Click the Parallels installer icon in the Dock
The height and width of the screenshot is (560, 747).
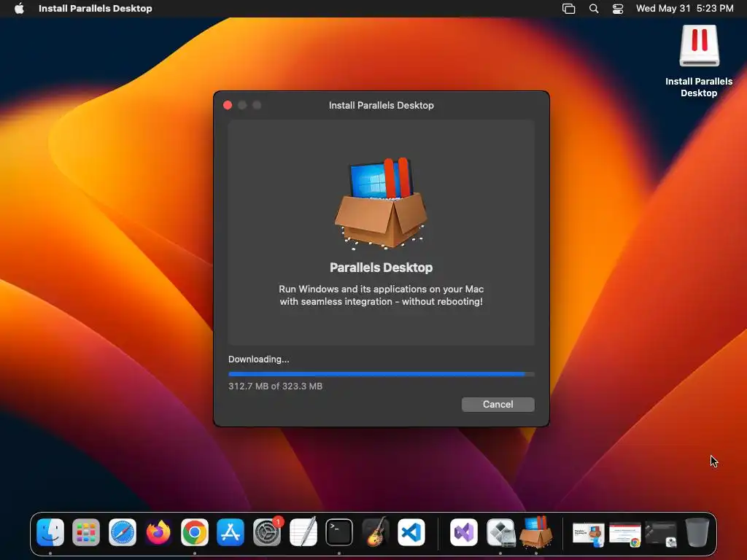pyautogui.click(x=536, y=532)
